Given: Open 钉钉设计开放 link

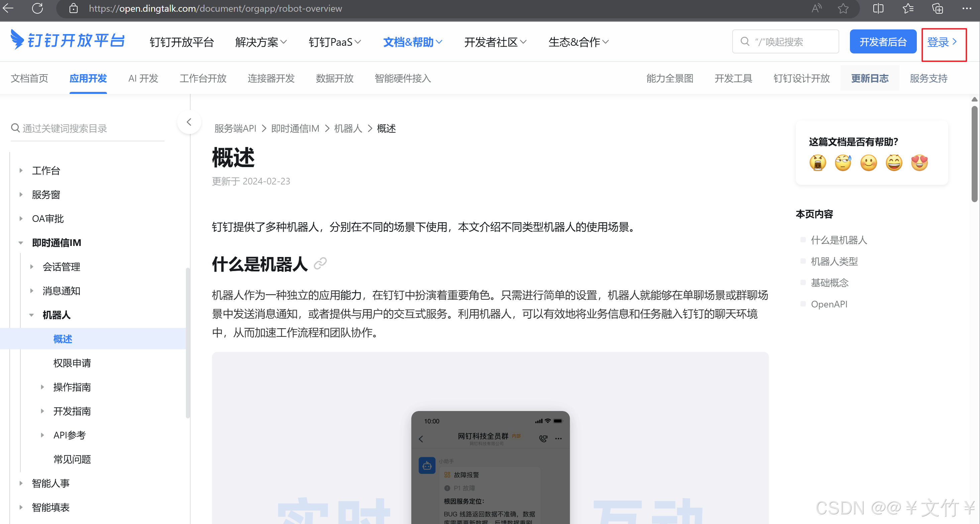Looking at the screenshot, I should click(801, 78).
